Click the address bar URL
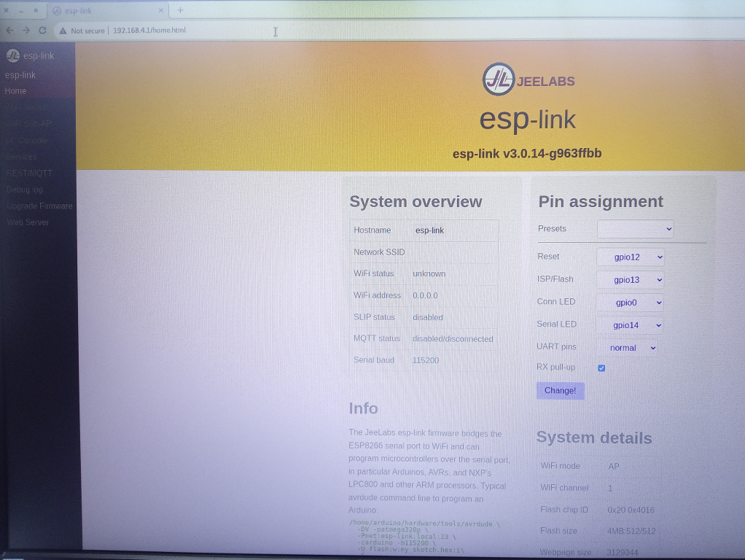Viewport: 745px width, 560px height. (x=149, y=31)
